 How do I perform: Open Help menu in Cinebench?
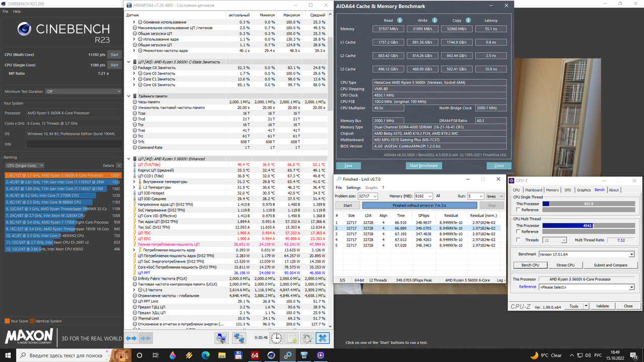[x=17, y=11]
